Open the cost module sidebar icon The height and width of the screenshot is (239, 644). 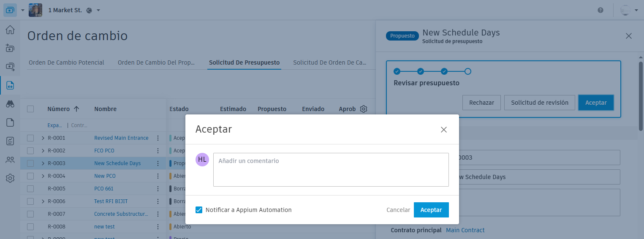[10, 67]
